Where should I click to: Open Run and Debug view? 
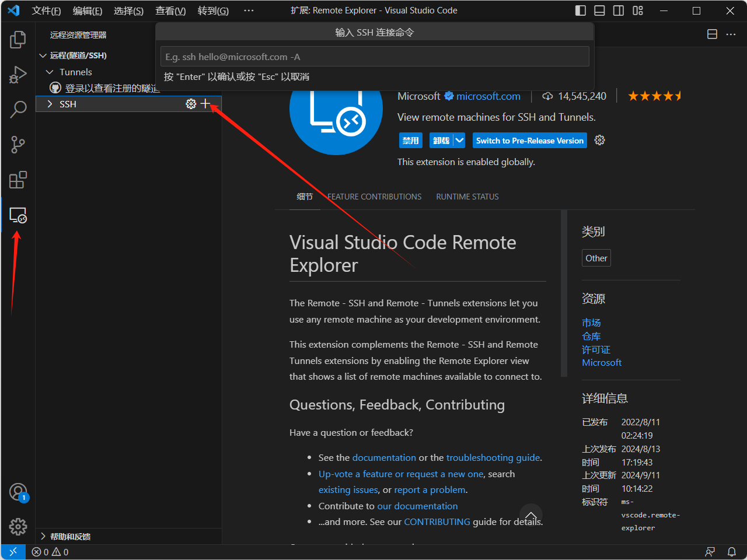(18, 75)
